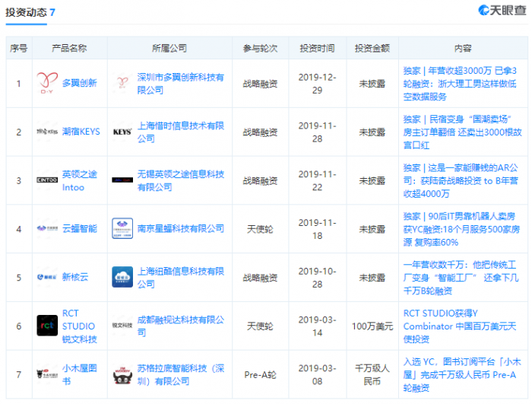This screenshot has height=404, width=532.
Task: Open the 小木屋图书 product link
Action: click(x=79, y=374)
